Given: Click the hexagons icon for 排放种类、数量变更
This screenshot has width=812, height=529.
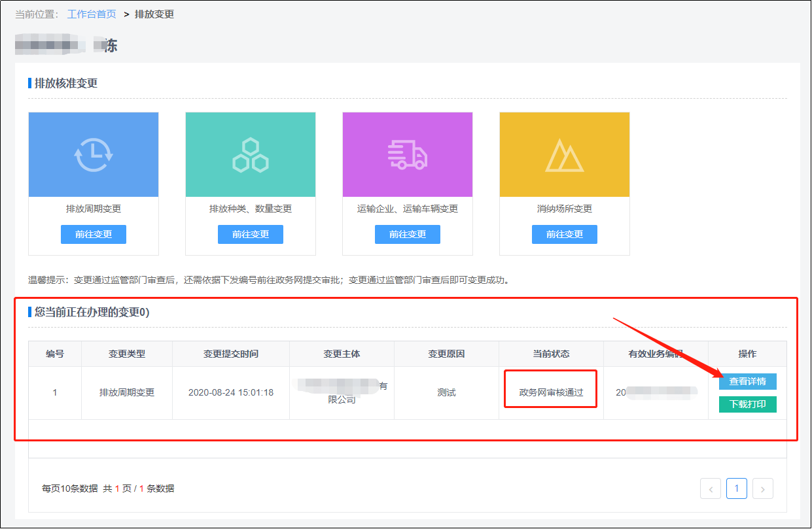Looking at the screenshot, I should 251,155.
